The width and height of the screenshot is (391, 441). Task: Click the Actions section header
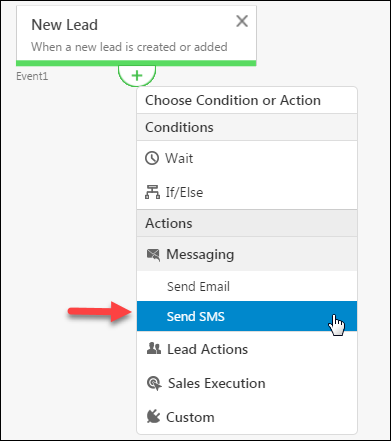click(x=247, y=223)
